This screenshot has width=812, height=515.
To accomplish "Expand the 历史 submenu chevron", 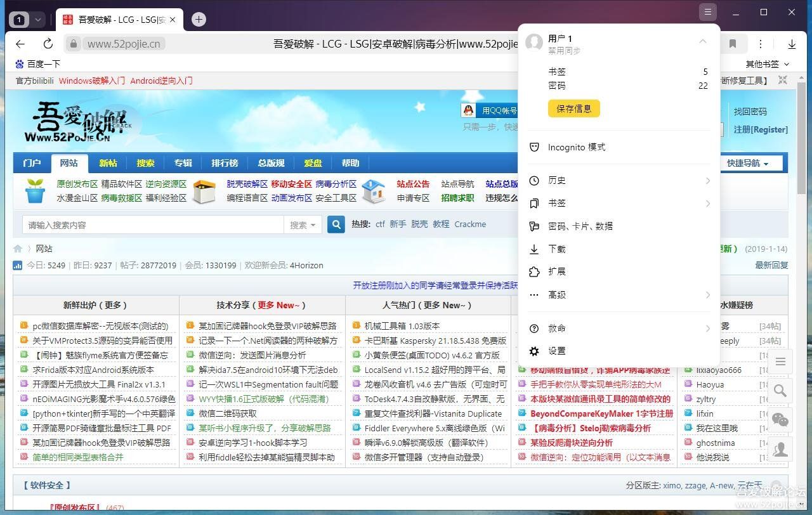I will pyautogui.click(x=708, y=180).
